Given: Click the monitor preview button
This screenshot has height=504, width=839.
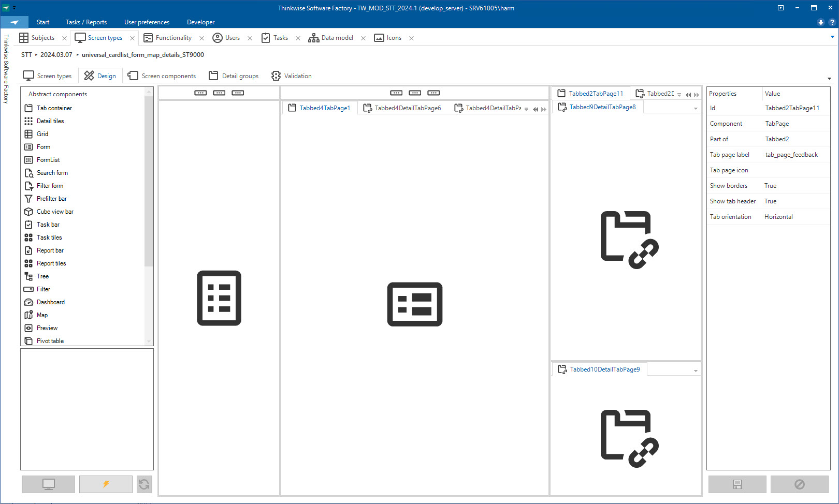Looking at the screenshot, I should click(x=49, y=484).
